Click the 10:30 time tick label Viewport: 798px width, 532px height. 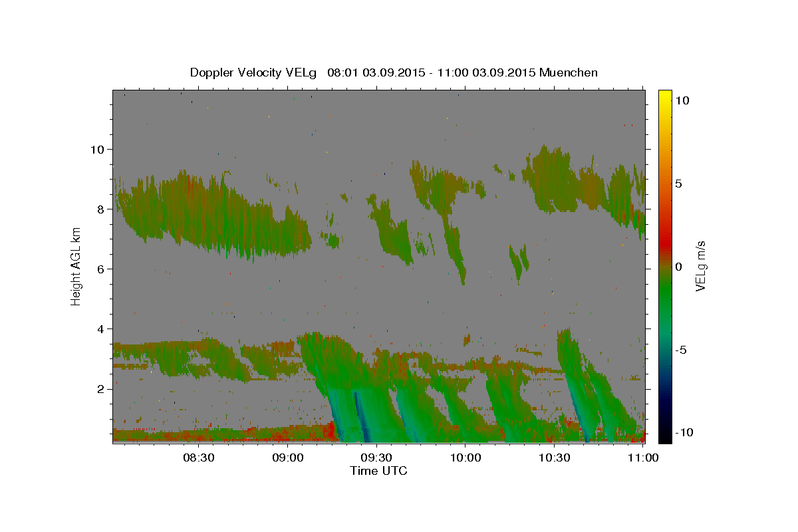(x=555, y=458)
